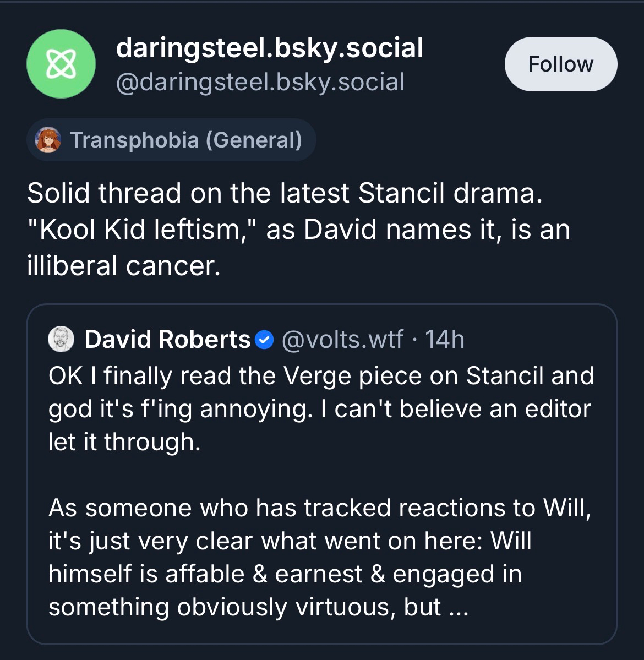Click David Roberts' blue verified checkmark
Viewport: 644px width, 660px height.
(265, 340)
